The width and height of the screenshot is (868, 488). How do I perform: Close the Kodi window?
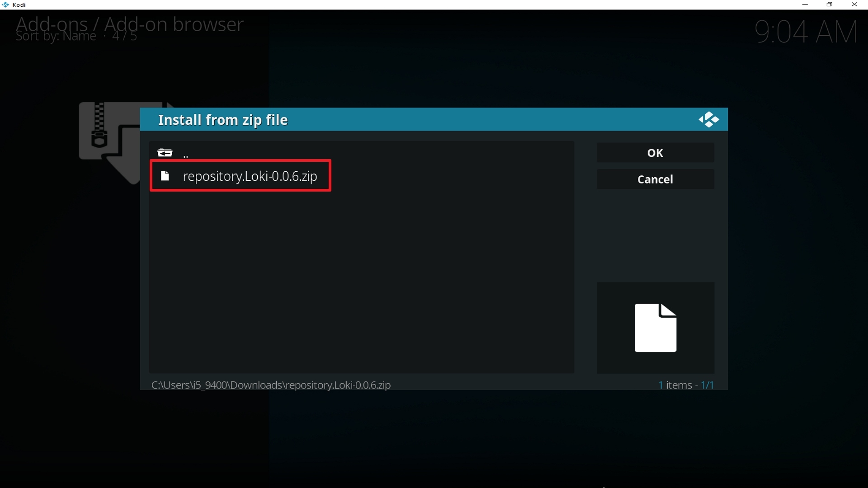coord(854,5)
